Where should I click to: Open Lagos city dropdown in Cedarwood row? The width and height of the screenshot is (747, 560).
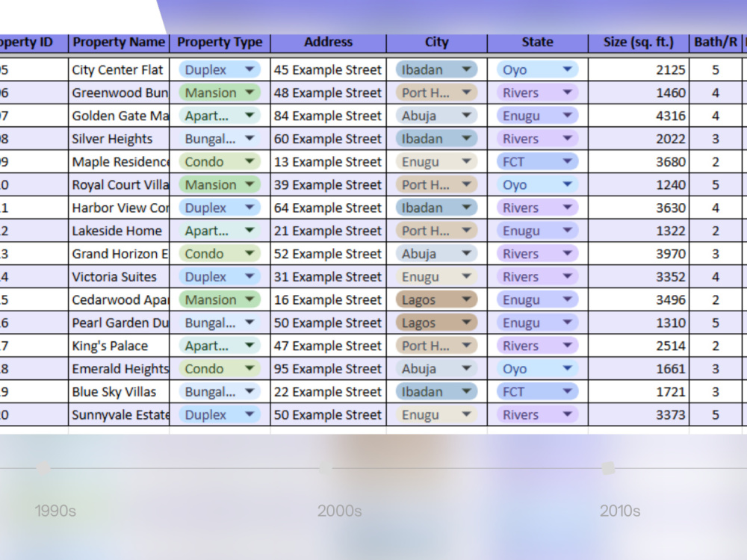436,300
